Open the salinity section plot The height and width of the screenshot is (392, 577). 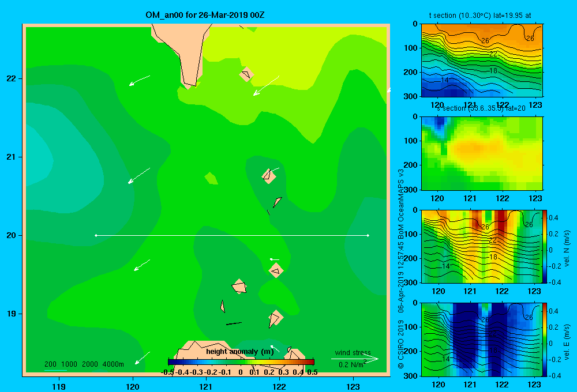(x=482, y=153)
